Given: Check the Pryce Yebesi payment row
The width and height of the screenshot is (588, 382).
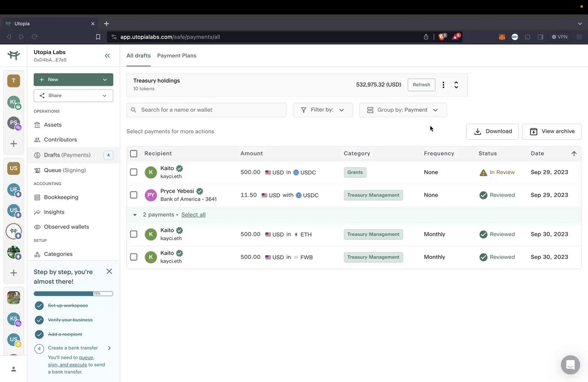Looking at the screenshot, I should coord(134,195).
